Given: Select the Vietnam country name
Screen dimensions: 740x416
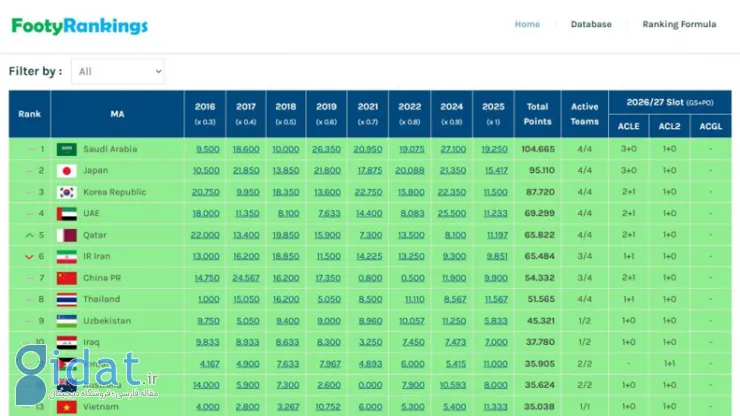Looking at the screenshot, I should click(101, 407).
